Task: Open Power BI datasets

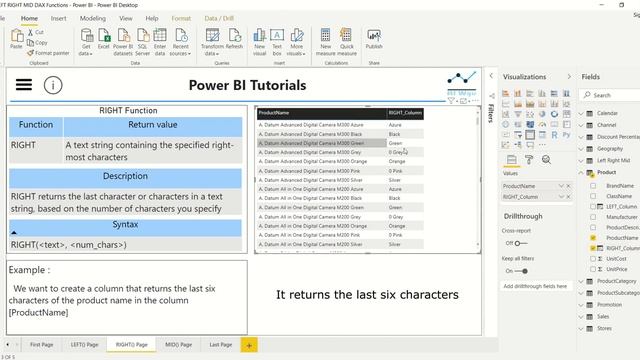Action: click(x=123, y=42)
